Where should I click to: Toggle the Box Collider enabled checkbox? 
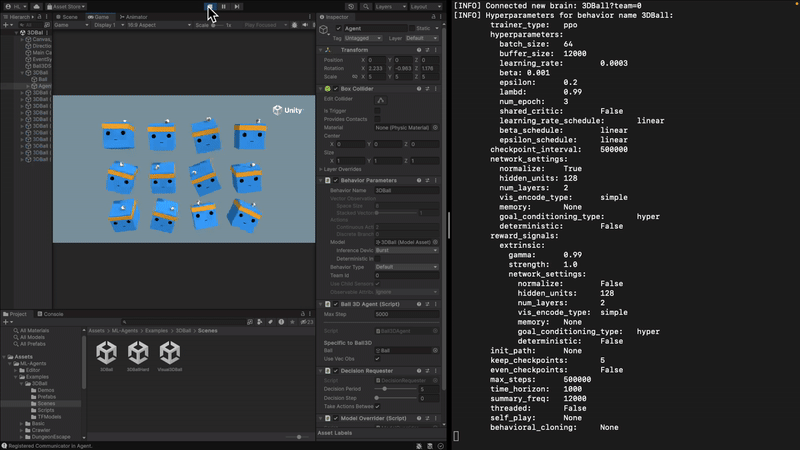pos(336,89)
